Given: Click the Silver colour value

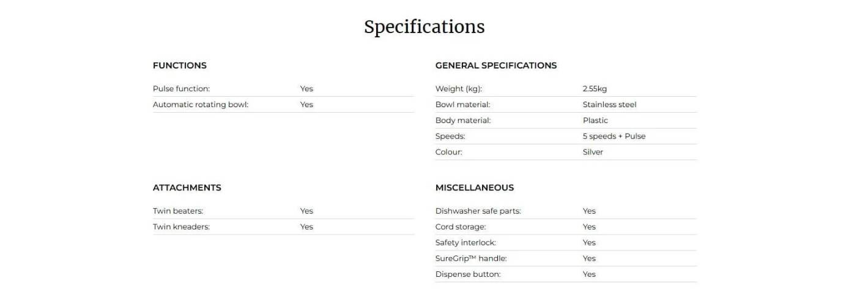Looking at the screenshot, I should [593, 152].
